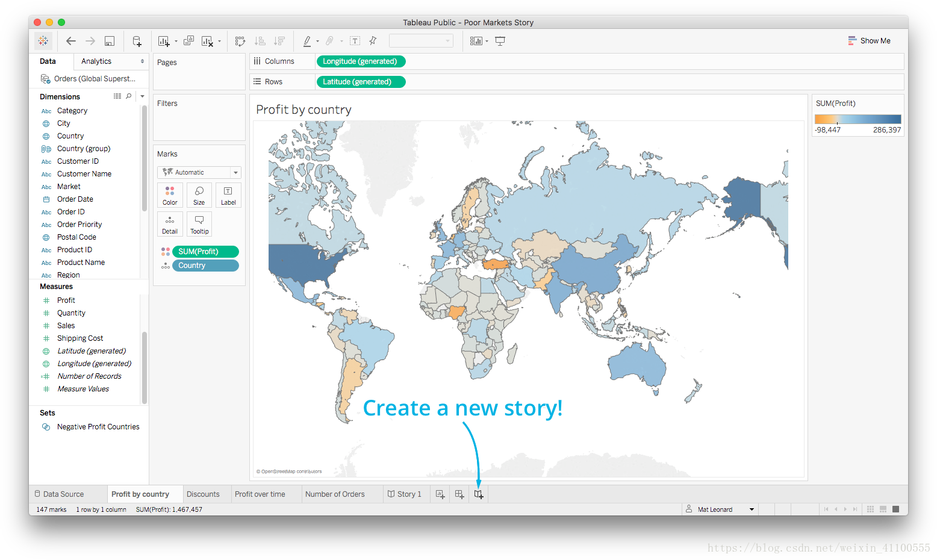Screen dimensions: 937x560
Task: Open the Fit dropdown in toolbar
Action: (x=421, y=41)
